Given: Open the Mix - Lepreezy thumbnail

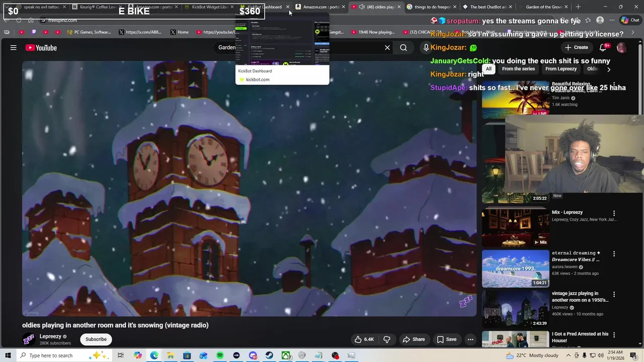Looking at the screenshot, I should coord(516,228).
